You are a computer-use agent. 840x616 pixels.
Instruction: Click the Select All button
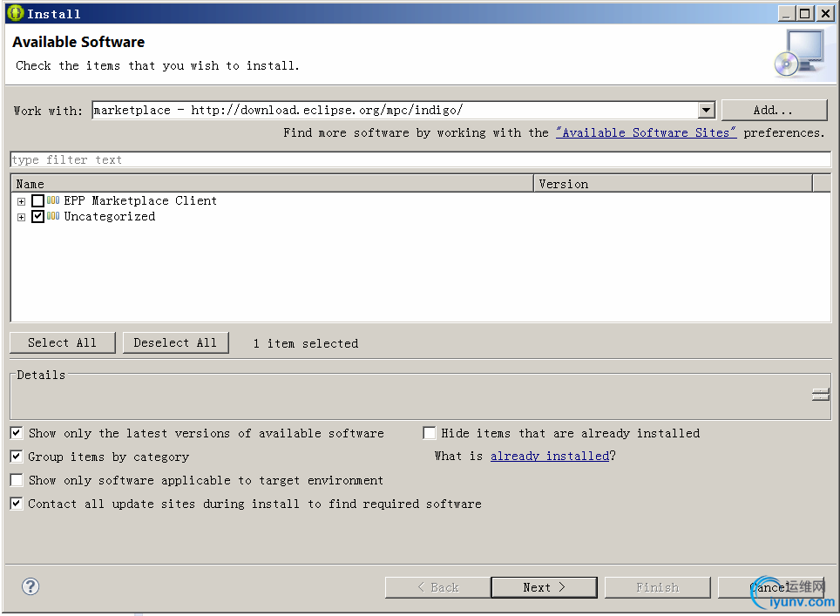click(x=62, y=342)
